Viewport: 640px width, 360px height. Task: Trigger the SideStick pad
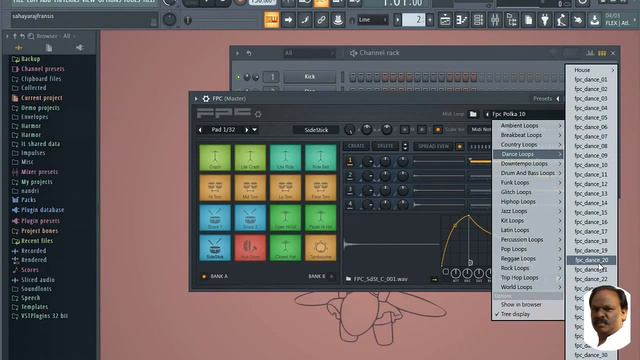(215, 248)
